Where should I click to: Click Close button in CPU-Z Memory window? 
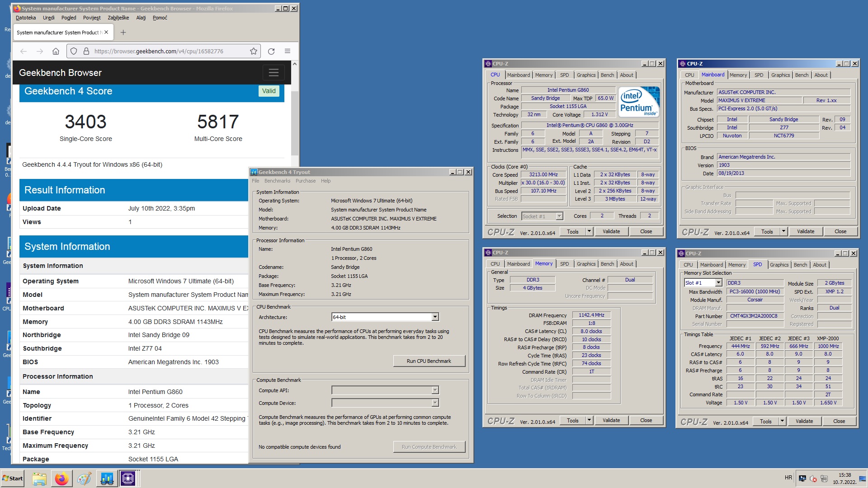pyautogui.click(x=646, y=420)
